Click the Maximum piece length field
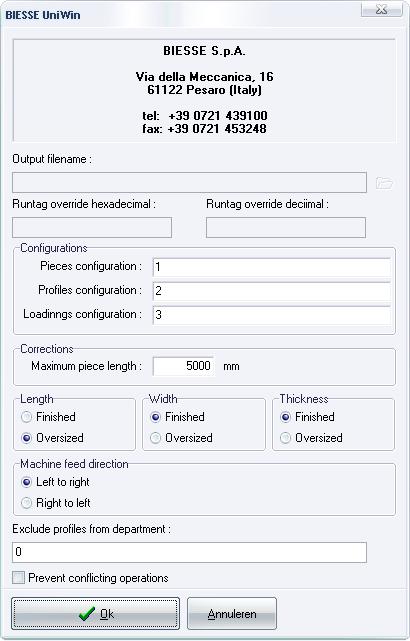The width and height of the screenshot is (410, 641). (x=184, y=365)
